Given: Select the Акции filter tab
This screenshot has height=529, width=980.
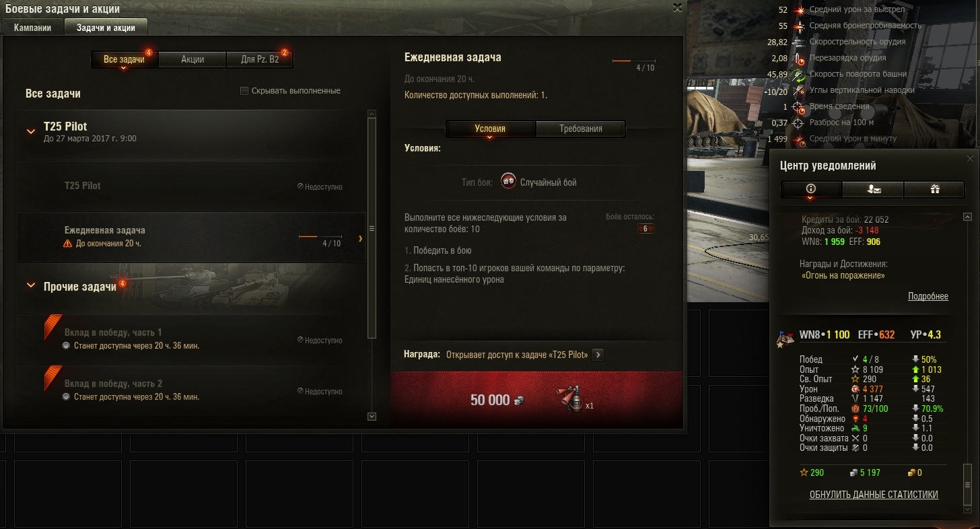Looking at the screenshot, I should (x=193, y=59).
